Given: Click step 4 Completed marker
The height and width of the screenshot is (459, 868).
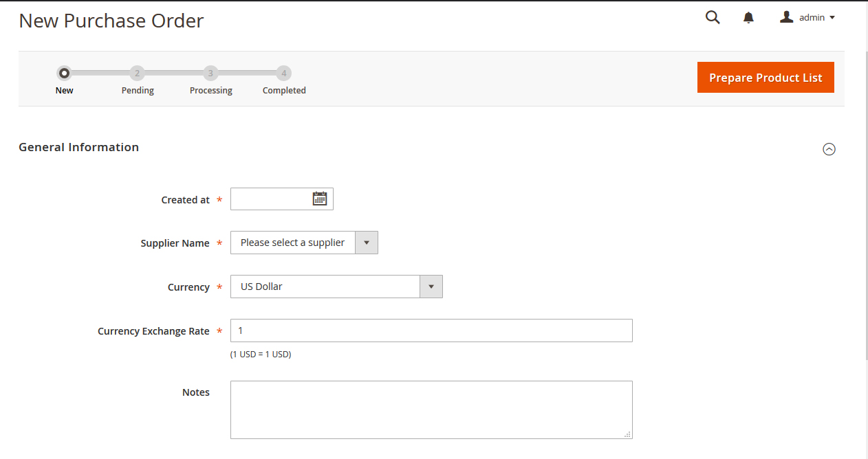Looking at the screenshot, I should click(x=284, y=73).
